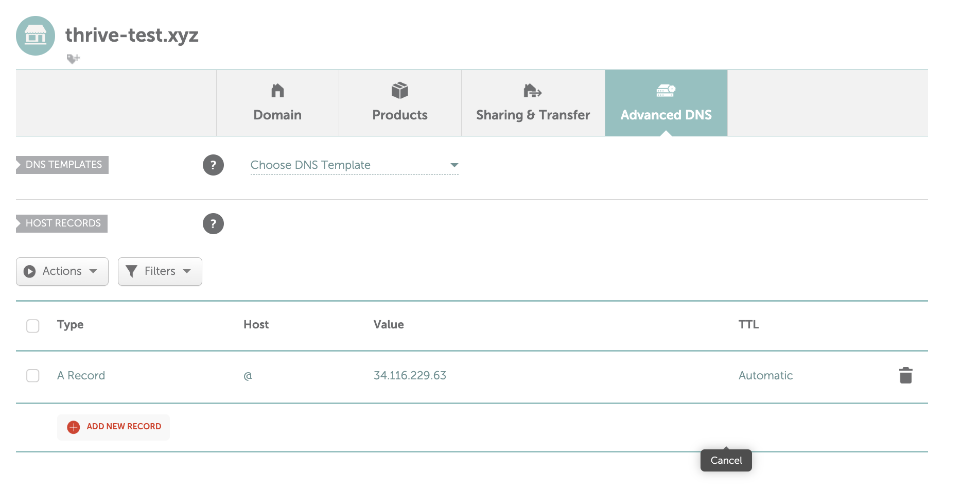
Task: Check the A Record row checkbox
Action: point(32,376)
